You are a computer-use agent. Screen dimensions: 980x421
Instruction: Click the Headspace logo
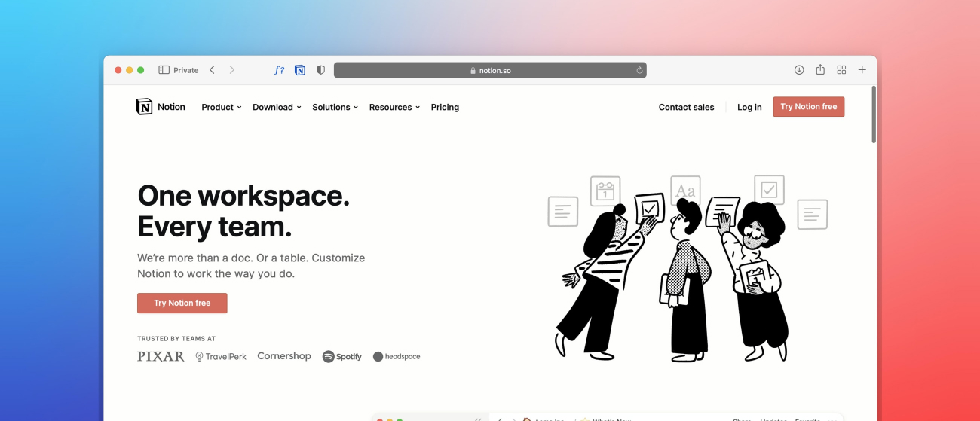(397, 356)
